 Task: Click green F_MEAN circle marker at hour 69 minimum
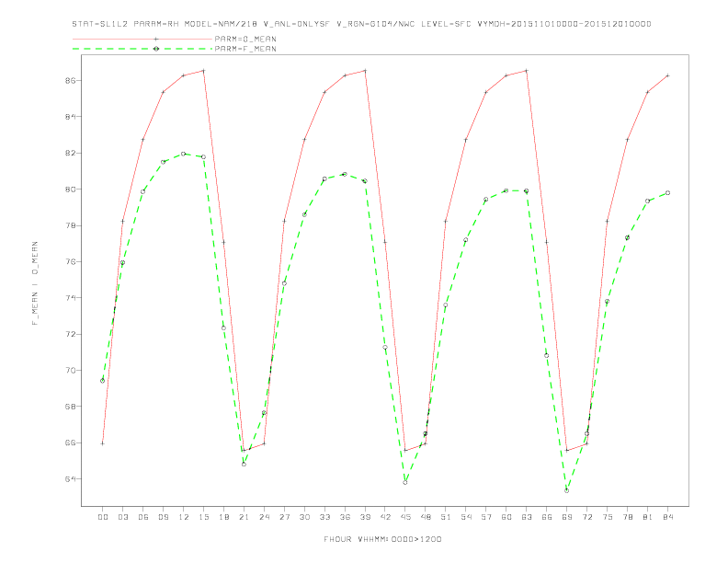567,490
